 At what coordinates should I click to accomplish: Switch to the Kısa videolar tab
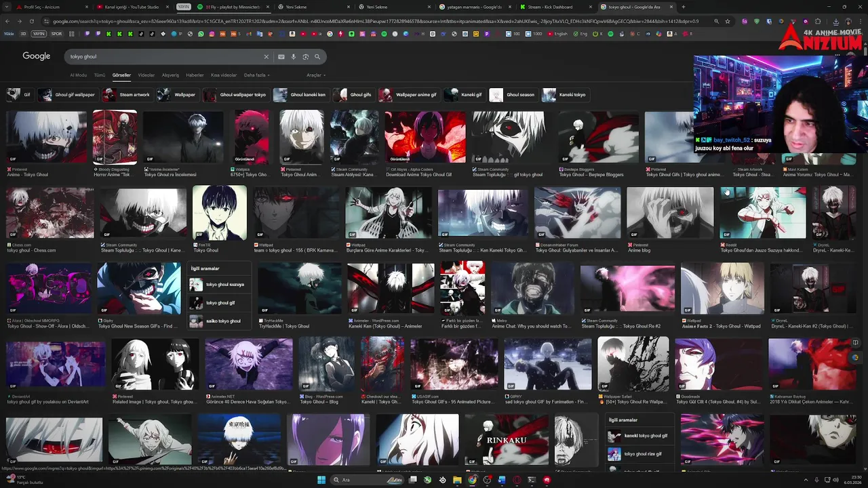click(x=224, y=75)
